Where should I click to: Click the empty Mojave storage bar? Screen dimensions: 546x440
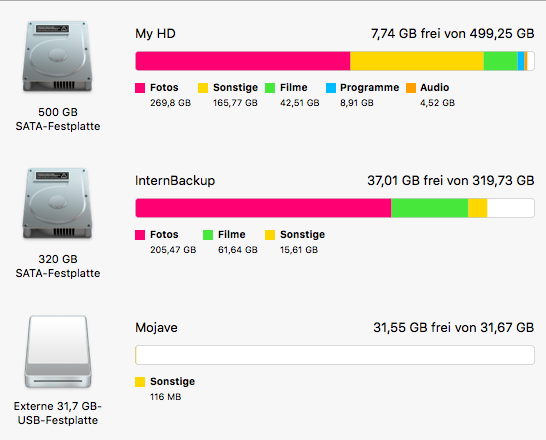tap(335, 355)
